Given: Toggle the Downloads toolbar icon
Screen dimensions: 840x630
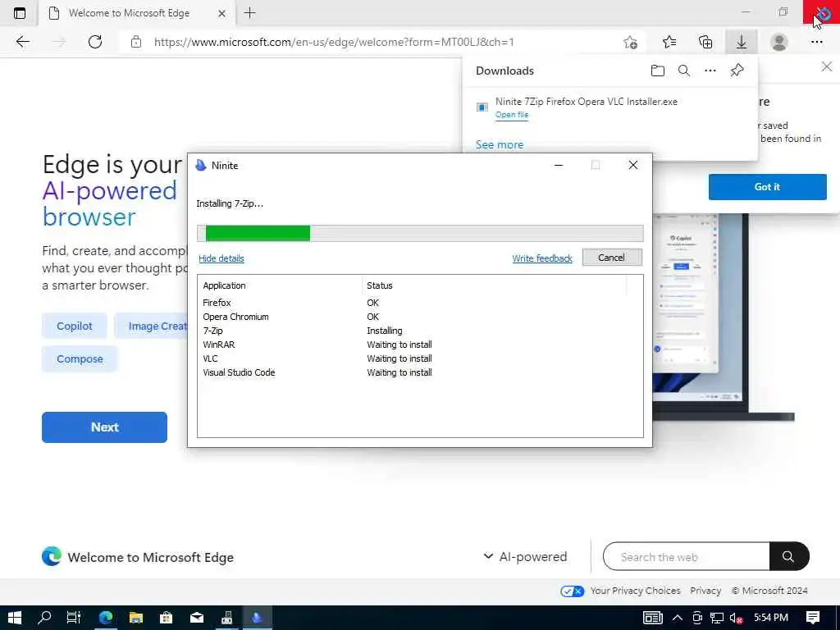Looking at the screenshot, I should (x=741, y=42).
